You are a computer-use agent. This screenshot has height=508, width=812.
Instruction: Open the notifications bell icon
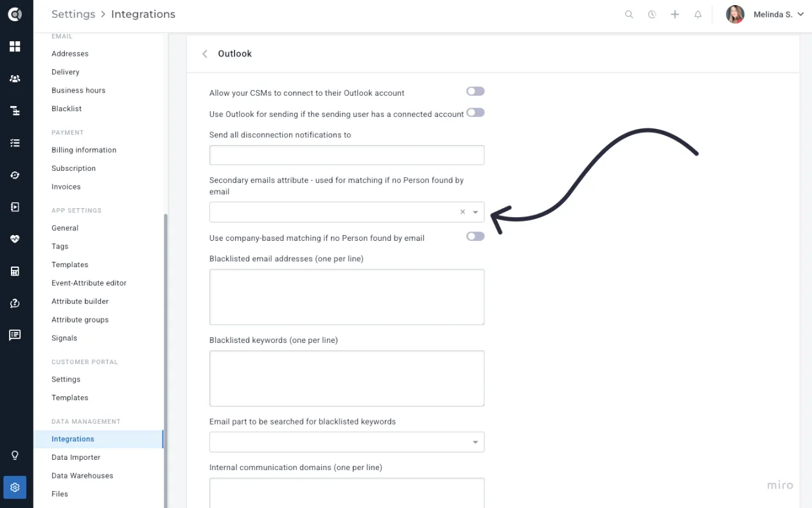tap(698, 14)
